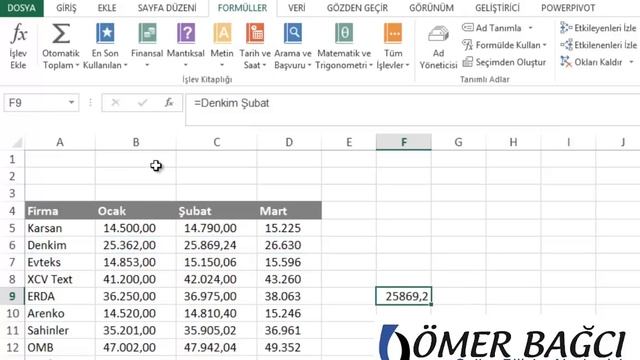Switch to the VERİ tab
The width and height of the screenshot is (640, 360).
pyautogui.click(x=297, y=8)
